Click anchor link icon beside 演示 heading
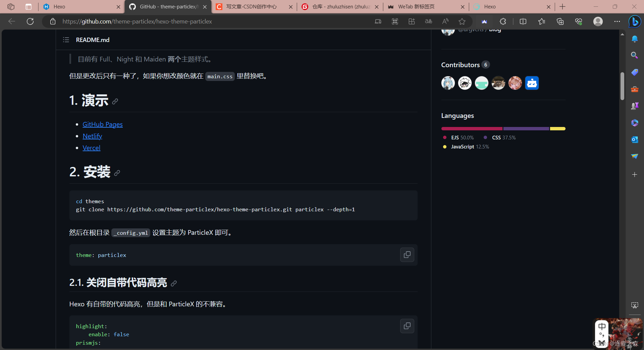 pos(115,101)
